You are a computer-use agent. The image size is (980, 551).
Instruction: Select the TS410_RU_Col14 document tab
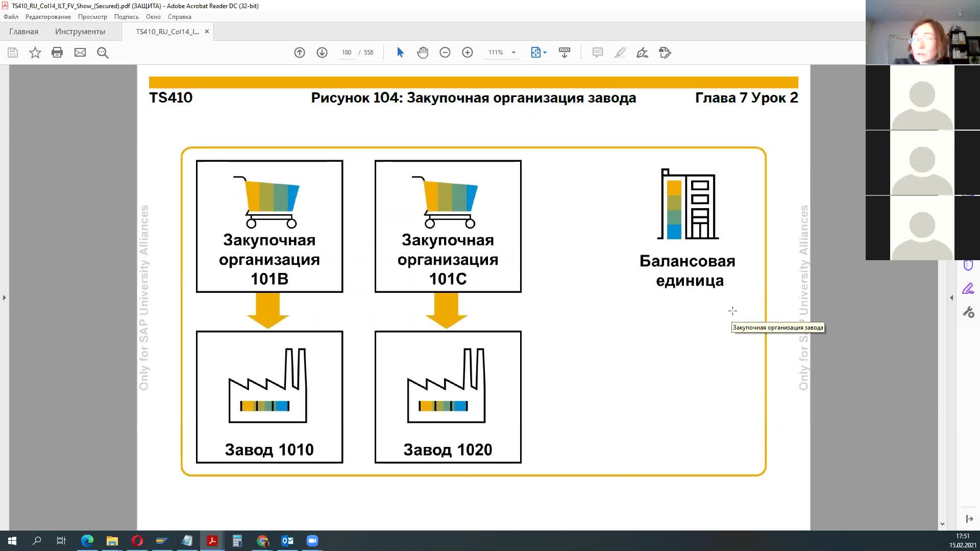click(x=167, y=32)
